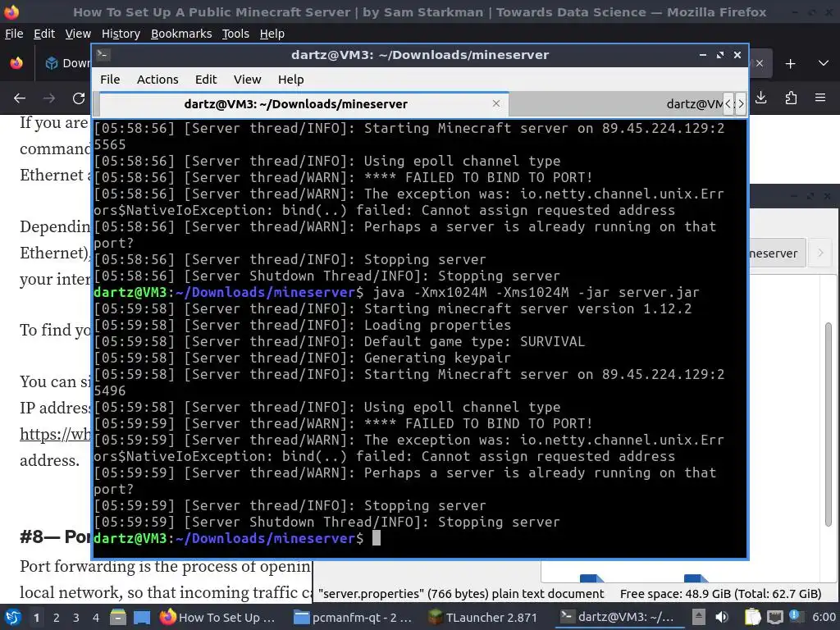
Task: Switch to Firefox 'How To Set Up' taskbar entry
Action: tap(218, 617)
